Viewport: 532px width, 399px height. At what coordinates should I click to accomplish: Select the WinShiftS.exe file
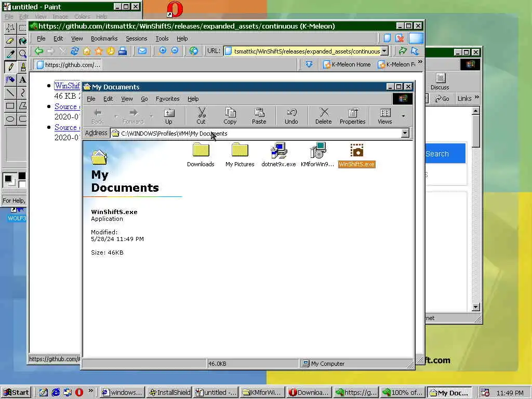(356, 155)
